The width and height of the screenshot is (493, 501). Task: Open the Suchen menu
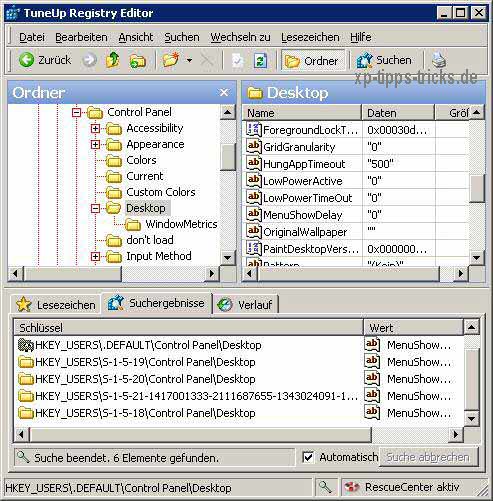click(182, 37)
